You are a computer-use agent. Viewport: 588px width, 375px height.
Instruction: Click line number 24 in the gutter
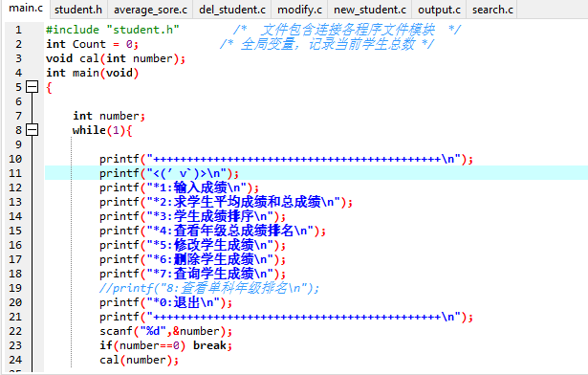click(15, 360)
